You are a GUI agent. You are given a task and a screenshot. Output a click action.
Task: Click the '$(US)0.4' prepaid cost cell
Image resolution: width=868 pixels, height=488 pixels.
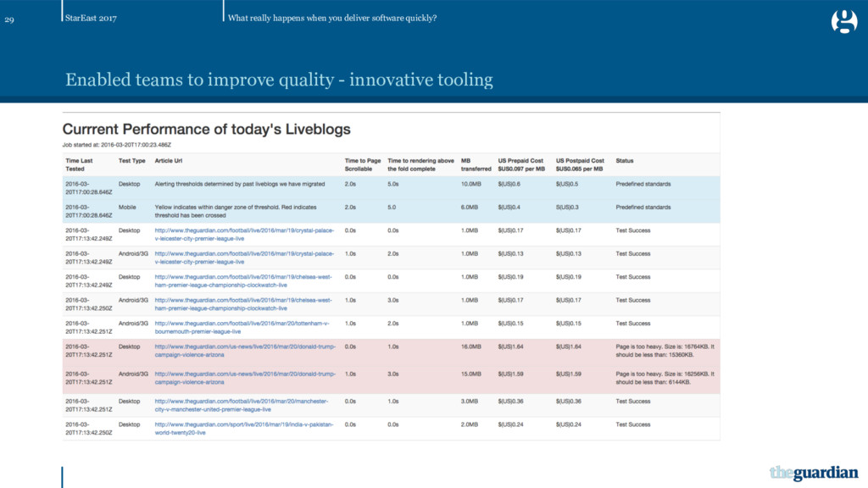(x=509, y=208)
